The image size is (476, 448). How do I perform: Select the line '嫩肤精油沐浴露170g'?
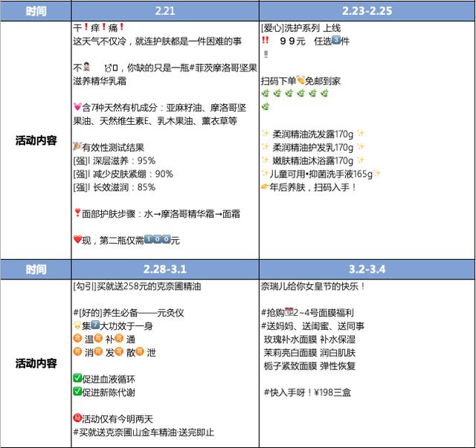[313, 160]
